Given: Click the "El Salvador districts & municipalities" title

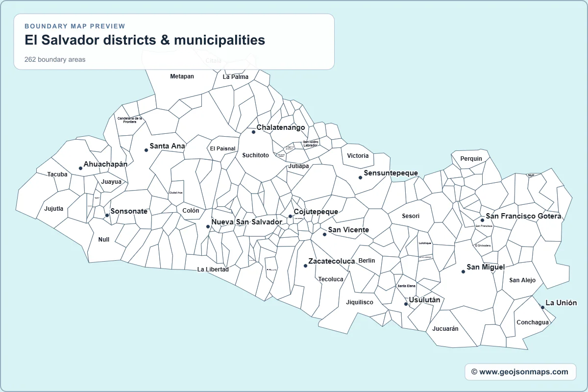Looking at the screenshot, I should (145, 40).
